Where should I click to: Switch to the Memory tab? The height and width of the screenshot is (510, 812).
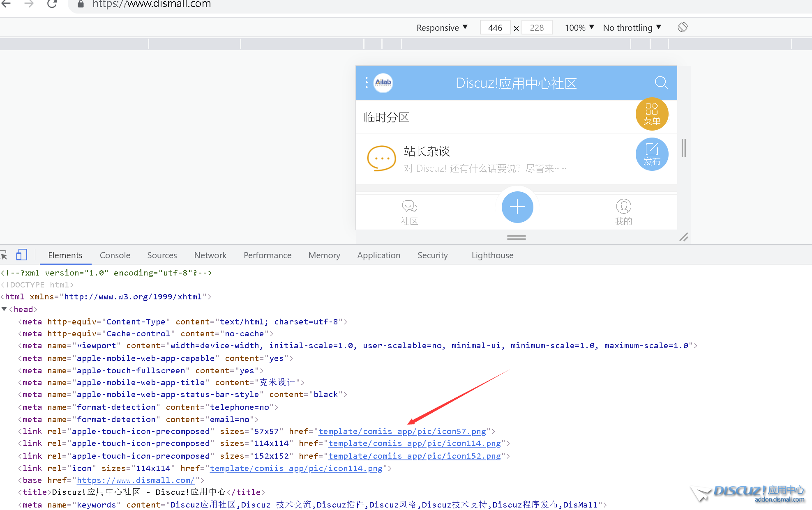tap(324, 255)
